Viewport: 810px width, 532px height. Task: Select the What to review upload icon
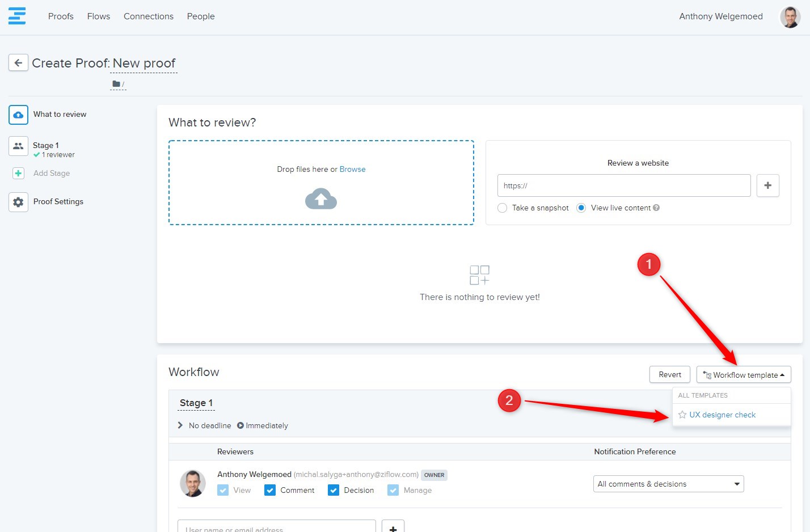[18, 115]
